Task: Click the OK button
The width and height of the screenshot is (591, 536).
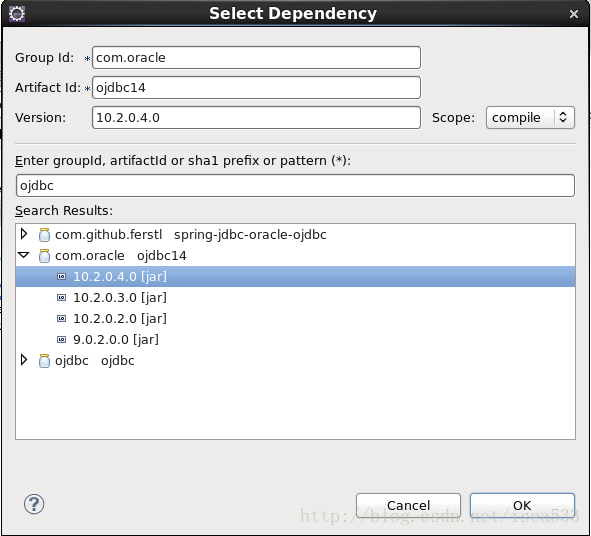Action: pyautogui.click(x=522, y=505)
